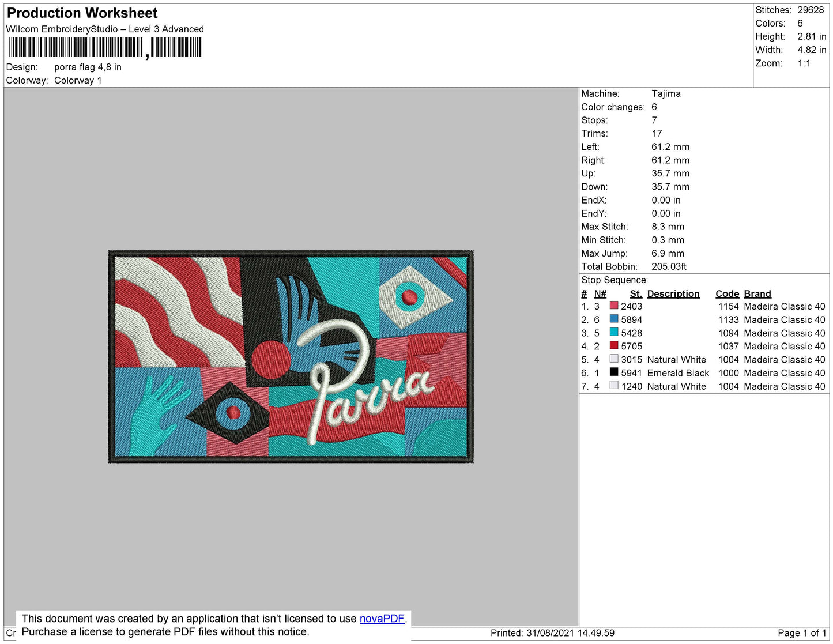Image resolution: width=833 pixels, height=644 pixels.
Task: Click the black 5941 thread color swatch
Action: (x=614, y=372)
